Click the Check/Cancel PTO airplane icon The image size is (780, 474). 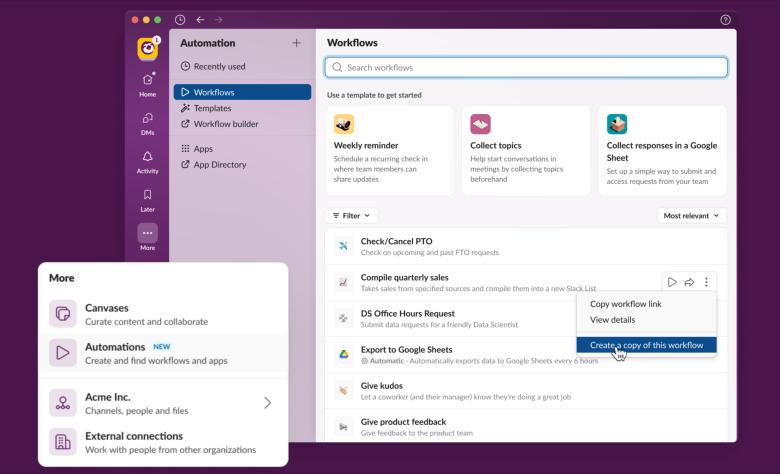click(x=343, y=246)
